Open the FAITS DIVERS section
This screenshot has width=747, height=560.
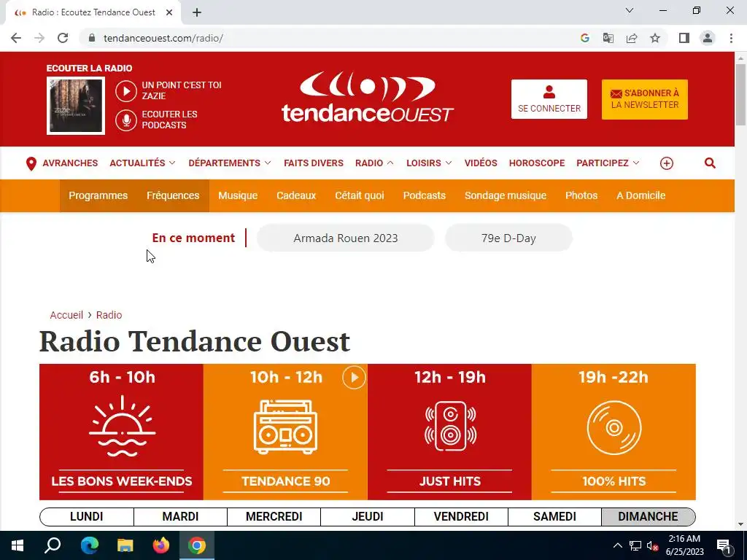coord(314,163)
